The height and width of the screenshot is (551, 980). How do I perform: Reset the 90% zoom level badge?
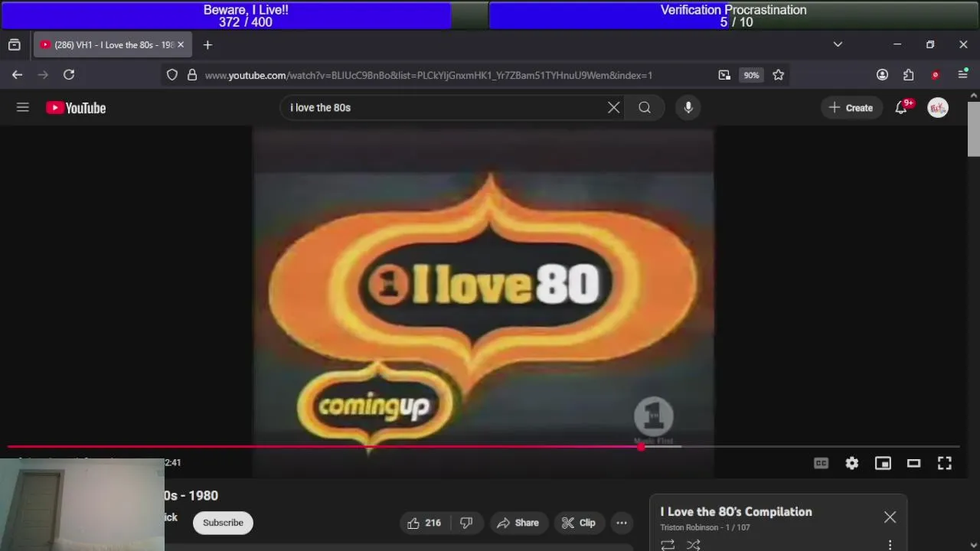751,75
